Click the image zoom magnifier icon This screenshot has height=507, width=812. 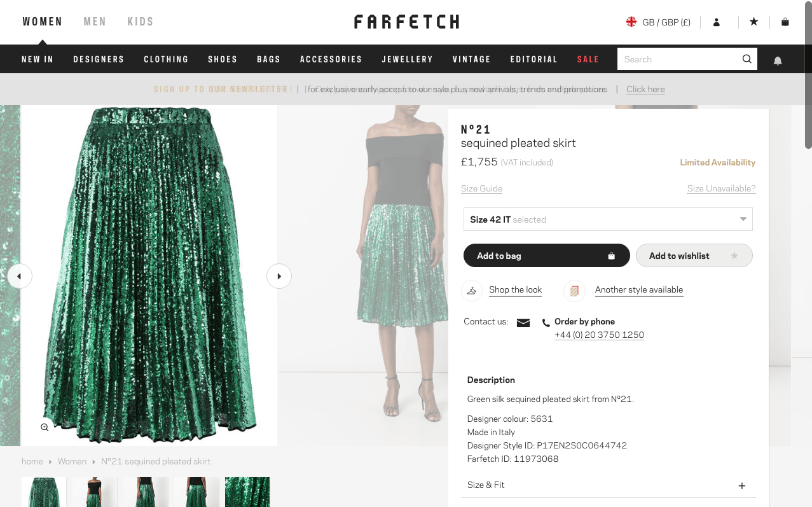tap(45, 427)
